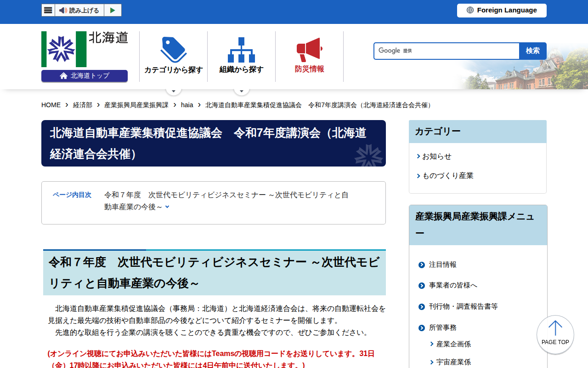The image size is (588, 368).
Task: Open 組織から探す organization chart menu
Action: click(241, 56)
